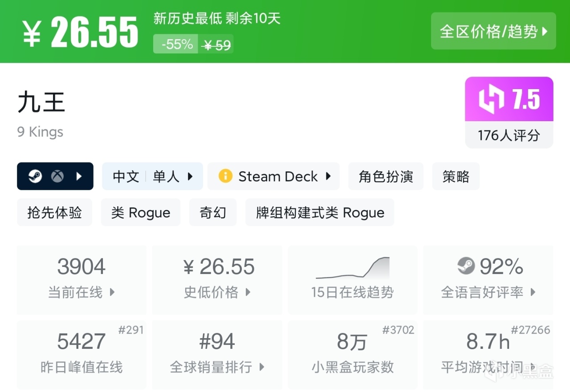Expand the 中文 单人 language options
This screenshot has height=392, width=570.
(152, 176)
